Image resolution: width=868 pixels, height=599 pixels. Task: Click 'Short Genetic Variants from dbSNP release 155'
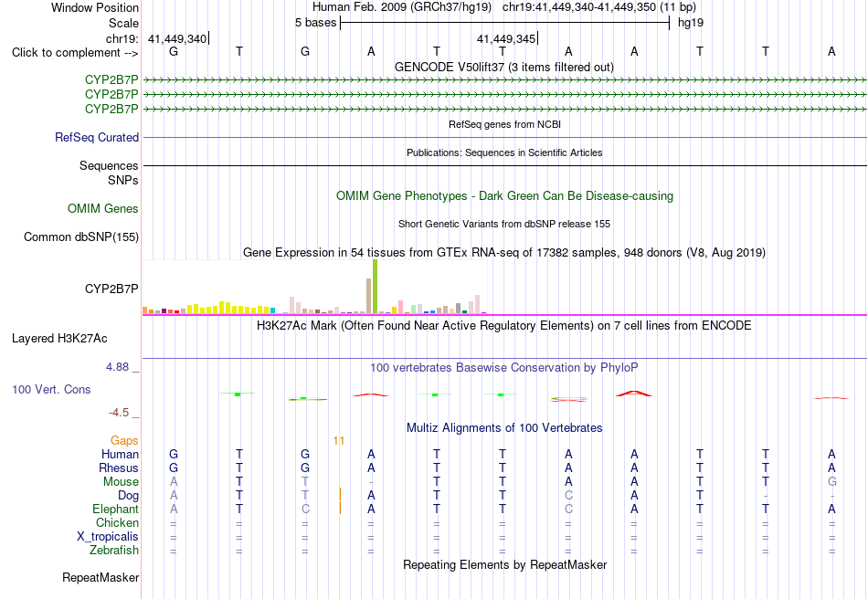click(504, 224)
